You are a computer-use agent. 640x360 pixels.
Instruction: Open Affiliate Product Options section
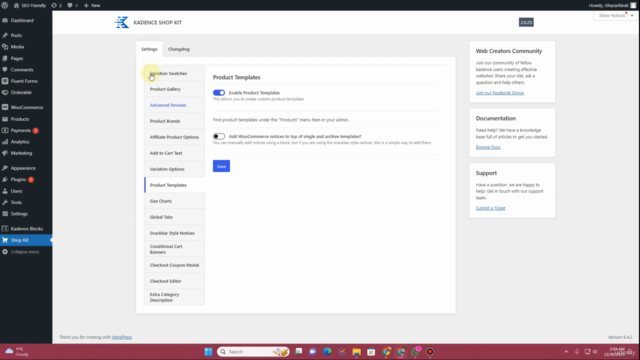point(174,137)
